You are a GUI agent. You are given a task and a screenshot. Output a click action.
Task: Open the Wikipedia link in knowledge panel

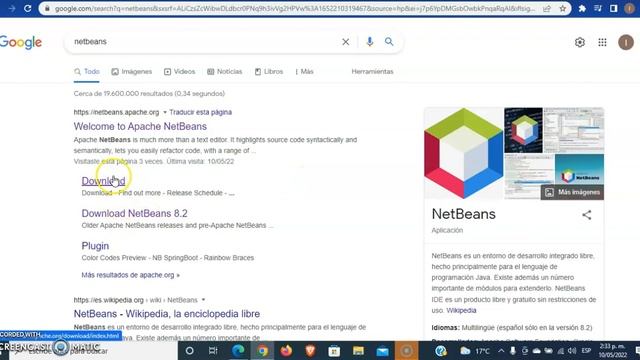click(x=461, y=311)
